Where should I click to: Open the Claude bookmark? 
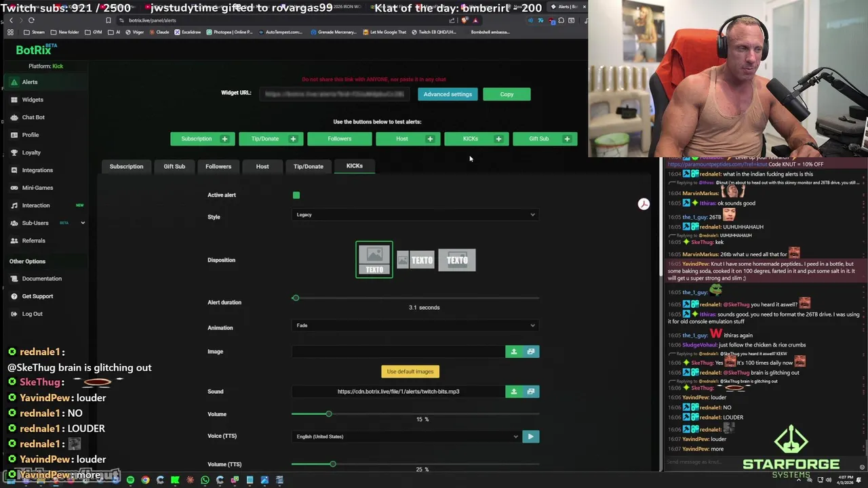pyautogui.click(x=159, y=32)
